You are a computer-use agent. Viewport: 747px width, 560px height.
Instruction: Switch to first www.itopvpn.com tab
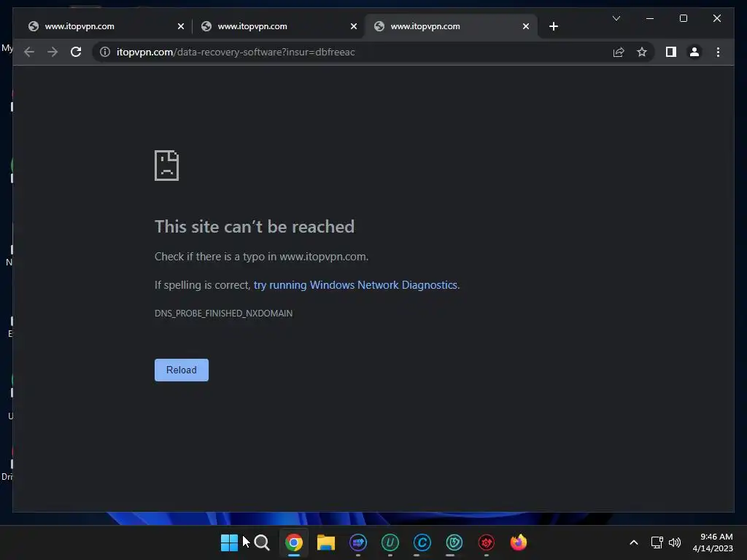[x=103, y=26]
